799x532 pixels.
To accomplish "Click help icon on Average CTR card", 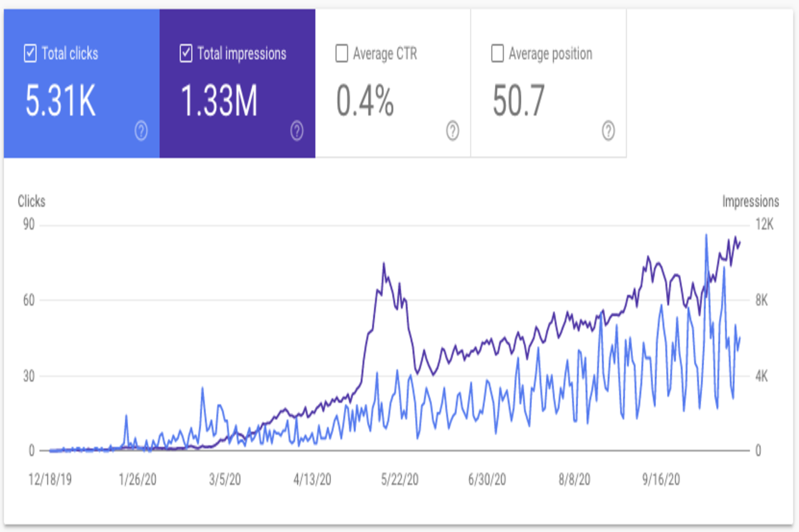I will 453,131.
